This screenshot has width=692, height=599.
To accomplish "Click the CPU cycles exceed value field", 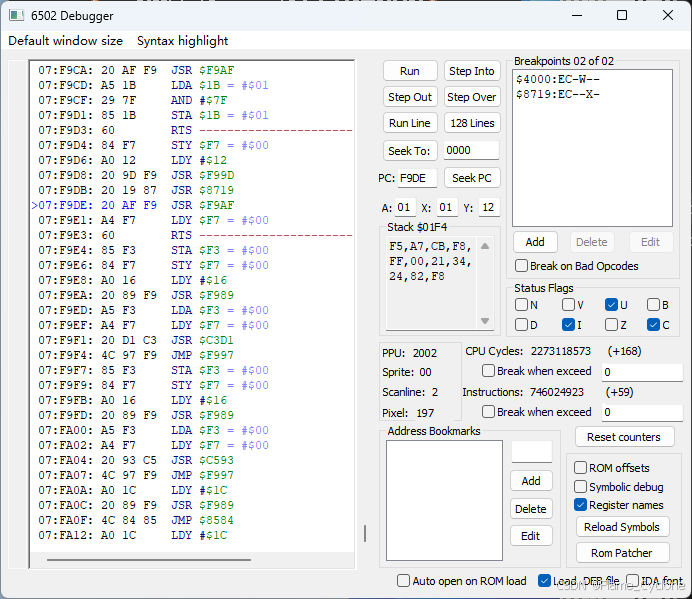I will [642, 372].
